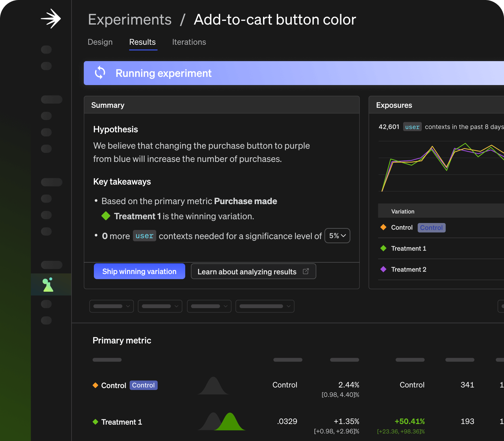Click the external link icon on Learn button
504x441 pixels.
coord(306,271)
